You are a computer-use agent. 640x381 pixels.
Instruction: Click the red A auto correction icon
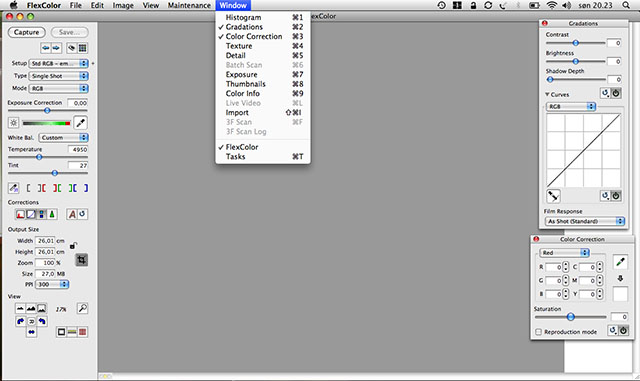tap(72, 214)
